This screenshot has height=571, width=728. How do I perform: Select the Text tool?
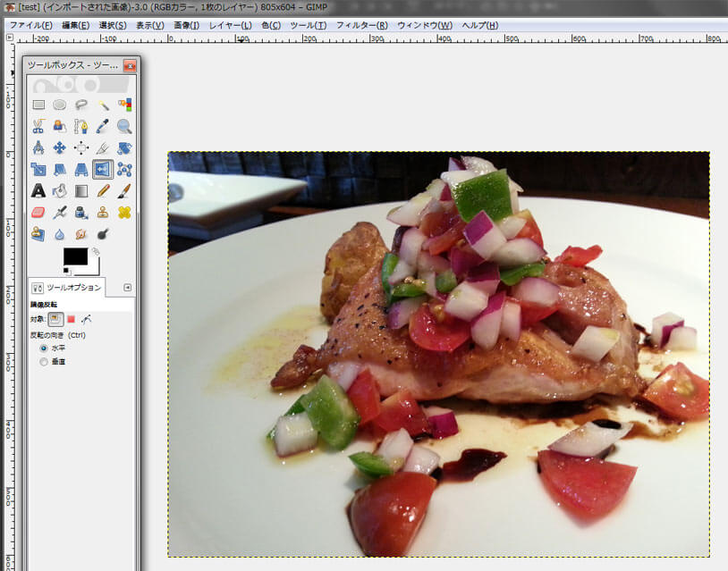pos(38,190)
